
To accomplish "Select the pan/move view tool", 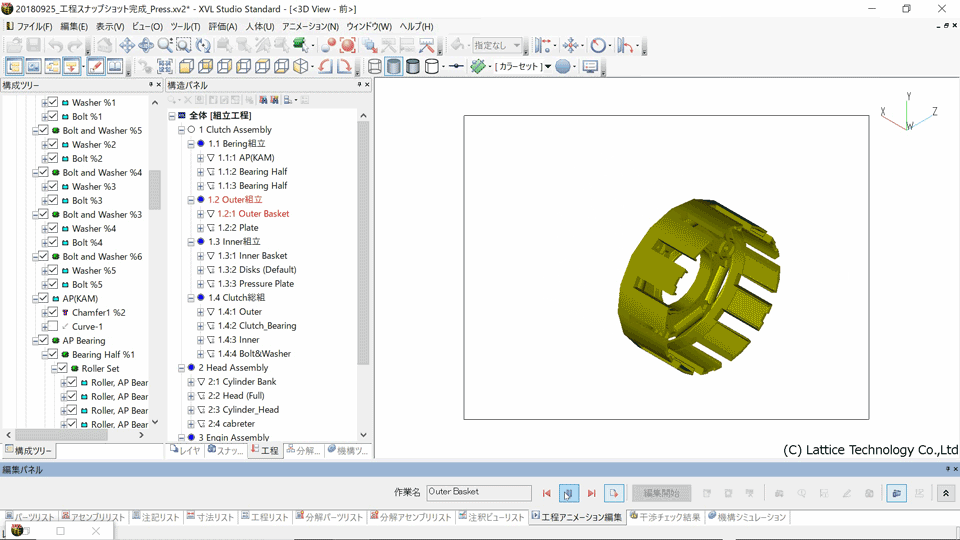I will [x=127, y=45].
